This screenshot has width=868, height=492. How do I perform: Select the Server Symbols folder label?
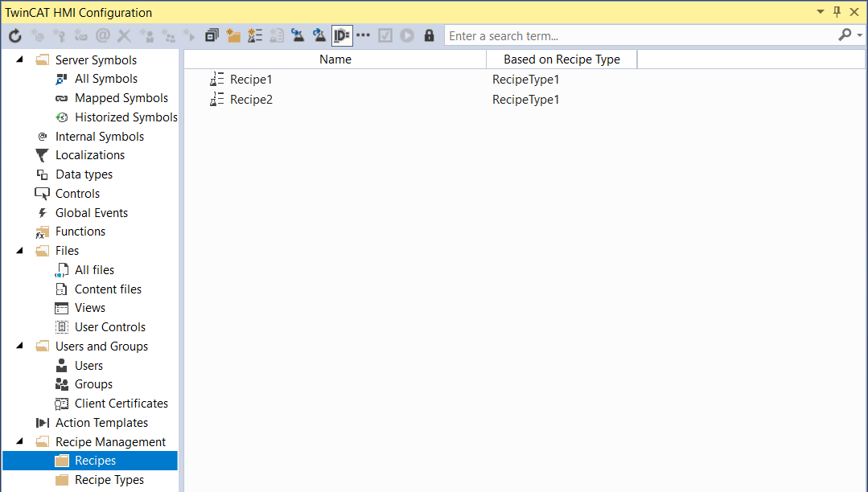coord(96,59)
